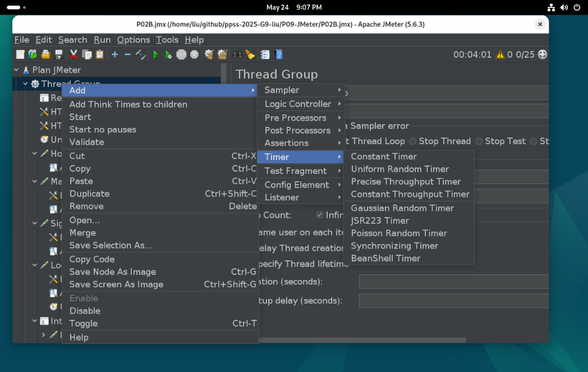Select Validate in the context menu

(x=160, y=142)
